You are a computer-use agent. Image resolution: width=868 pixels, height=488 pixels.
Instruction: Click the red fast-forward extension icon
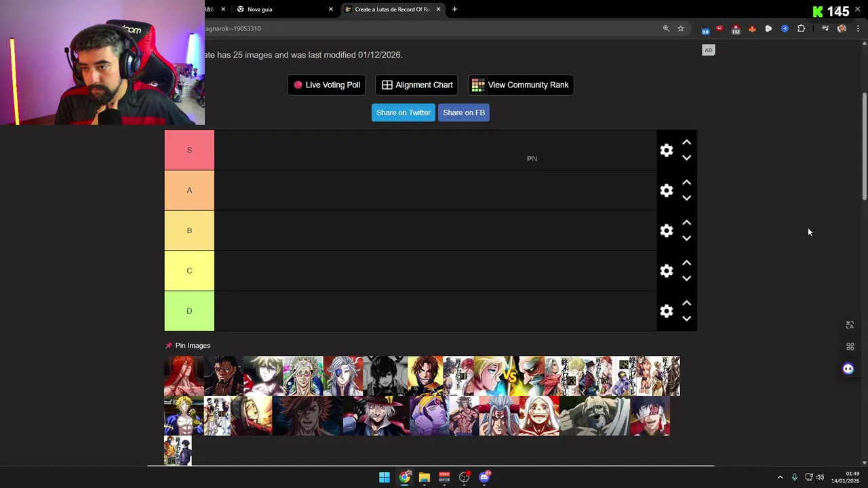(x=719, y=28)
